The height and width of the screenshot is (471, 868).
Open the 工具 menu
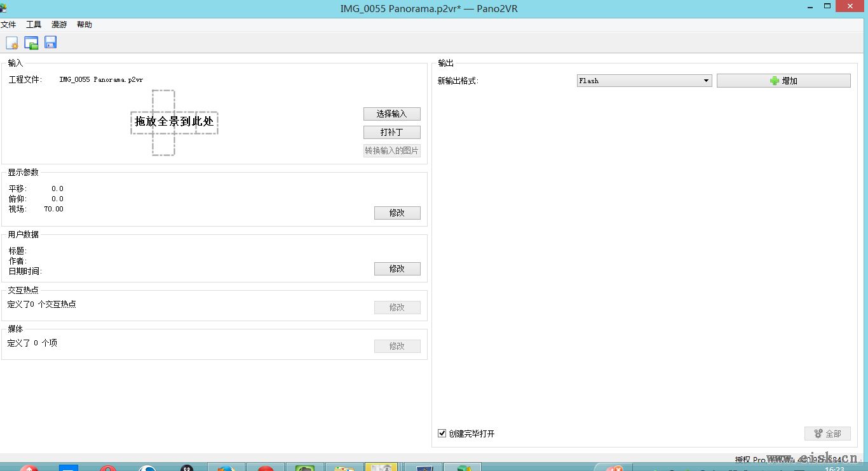point(34,25)
